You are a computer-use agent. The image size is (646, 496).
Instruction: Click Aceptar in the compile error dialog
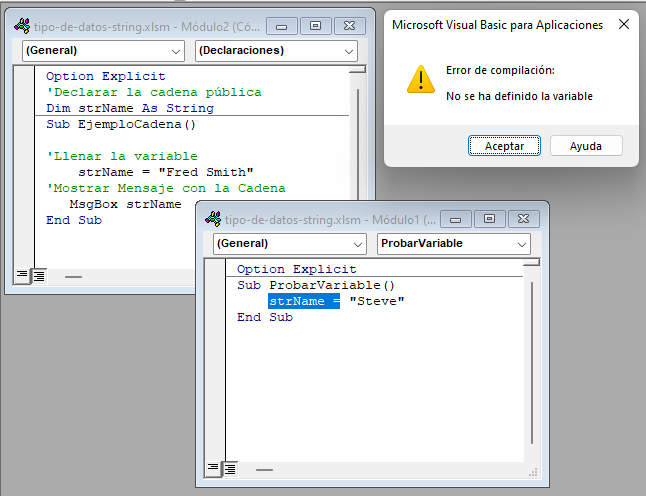tap(504, 146)
